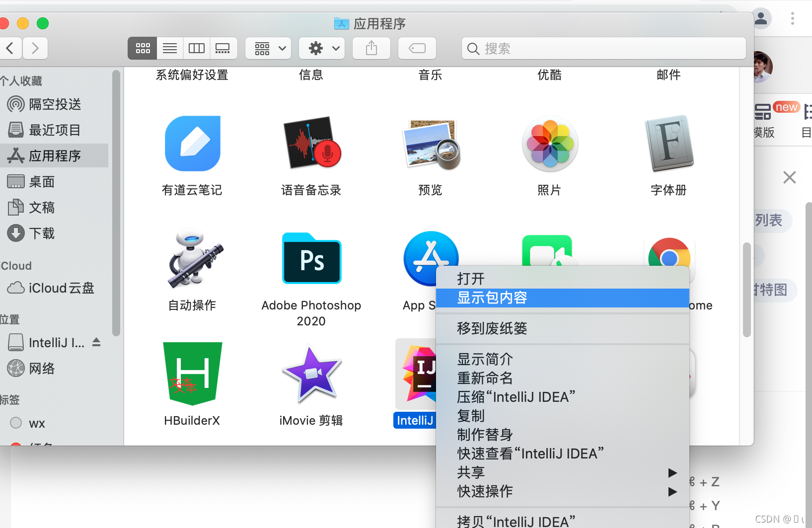Select the HBuilderX app icon
Viewport: 812px width, 528px height.
pos(192,374)
